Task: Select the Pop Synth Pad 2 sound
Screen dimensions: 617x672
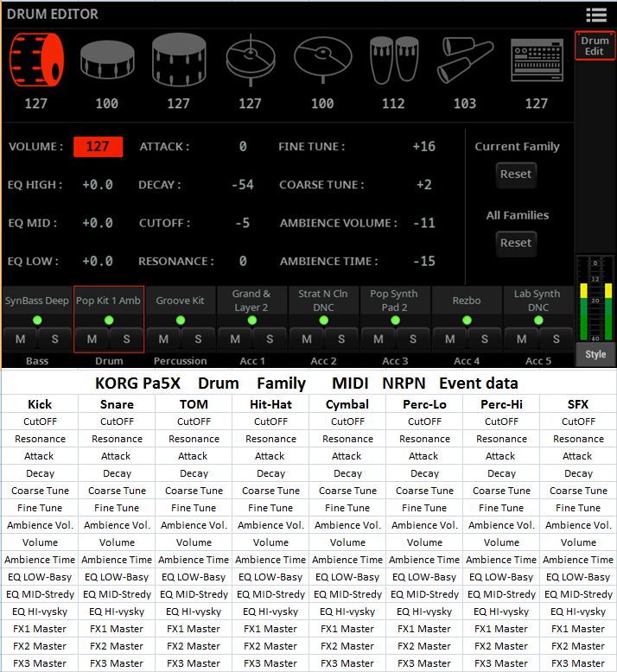Action: click(x=395, y=301)
